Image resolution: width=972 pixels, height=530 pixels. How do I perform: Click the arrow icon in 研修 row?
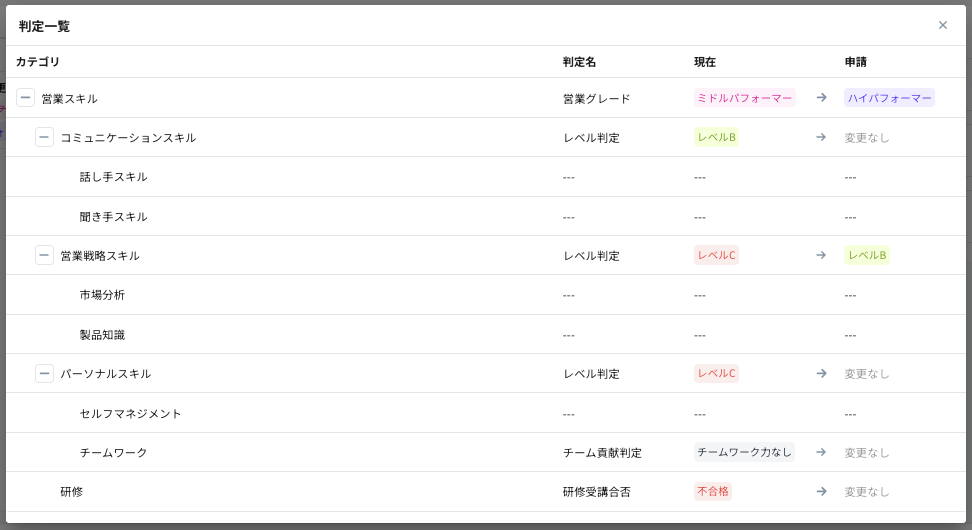[x=821, y=491]
